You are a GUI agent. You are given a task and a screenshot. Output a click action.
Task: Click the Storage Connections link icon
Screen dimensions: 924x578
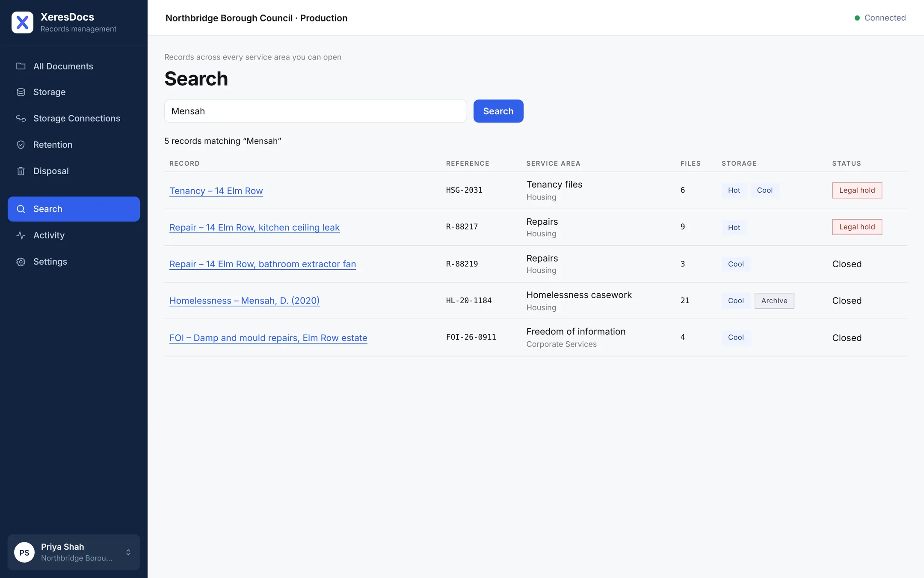point(21,118)
